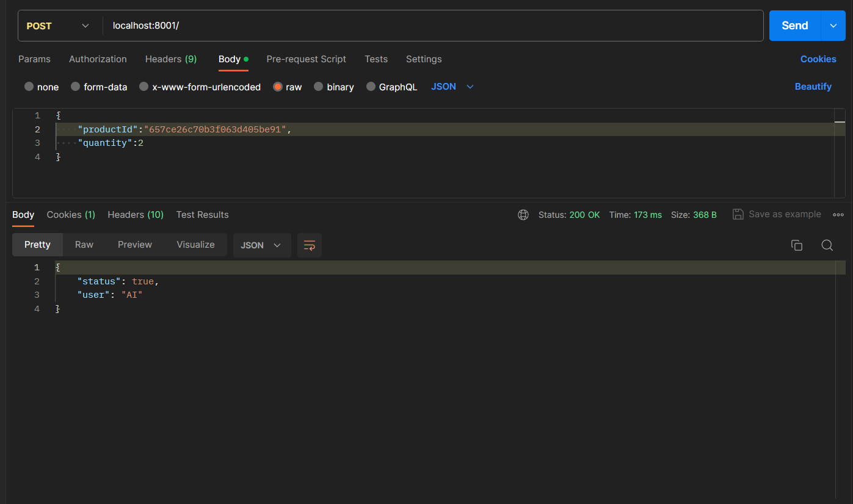The image size is (853, 504).
Task: Click the "user": "AI" response line
Action: point(445,295)
